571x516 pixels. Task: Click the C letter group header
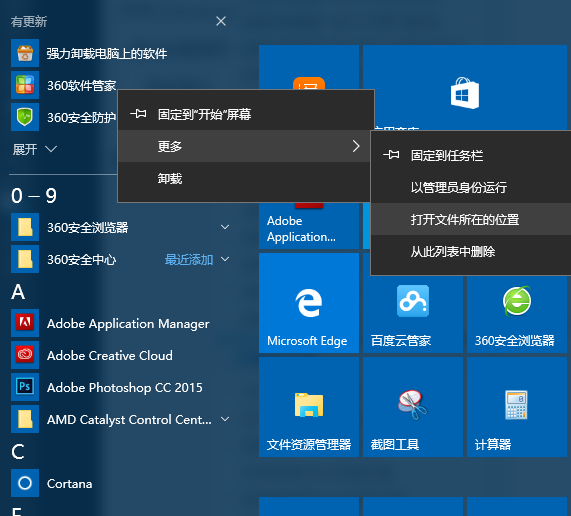point(18,452)
